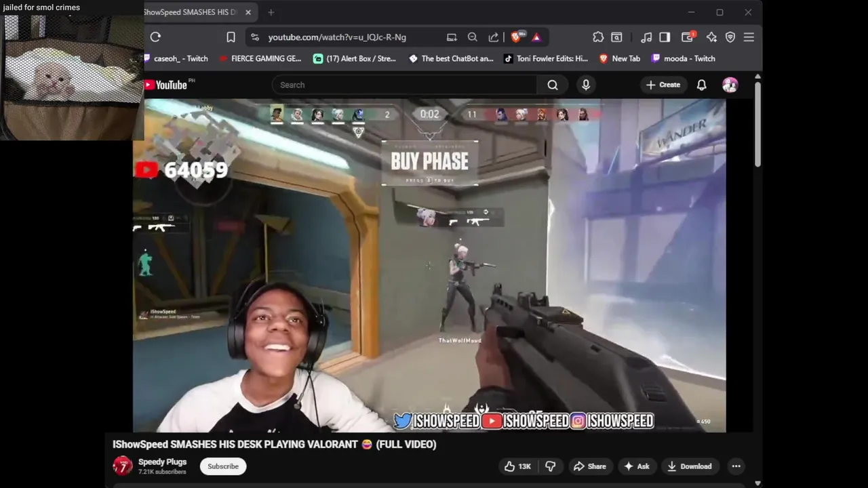
Task: Click the video title text
Action: coord(275,445)
